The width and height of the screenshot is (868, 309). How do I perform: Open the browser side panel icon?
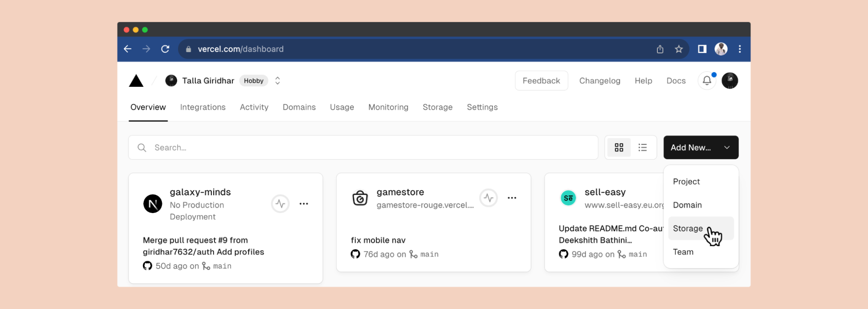pos(702,49)
